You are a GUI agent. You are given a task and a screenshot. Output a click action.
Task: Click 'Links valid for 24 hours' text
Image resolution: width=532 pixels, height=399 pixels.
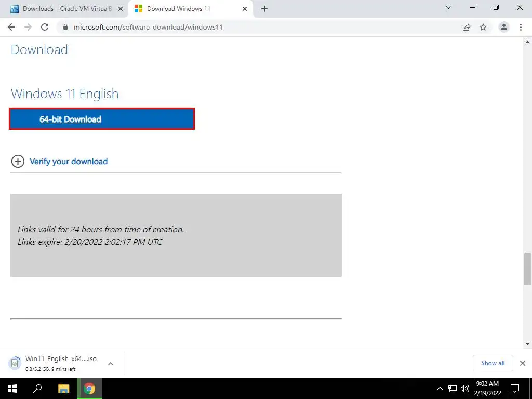[x=101, y=229]
